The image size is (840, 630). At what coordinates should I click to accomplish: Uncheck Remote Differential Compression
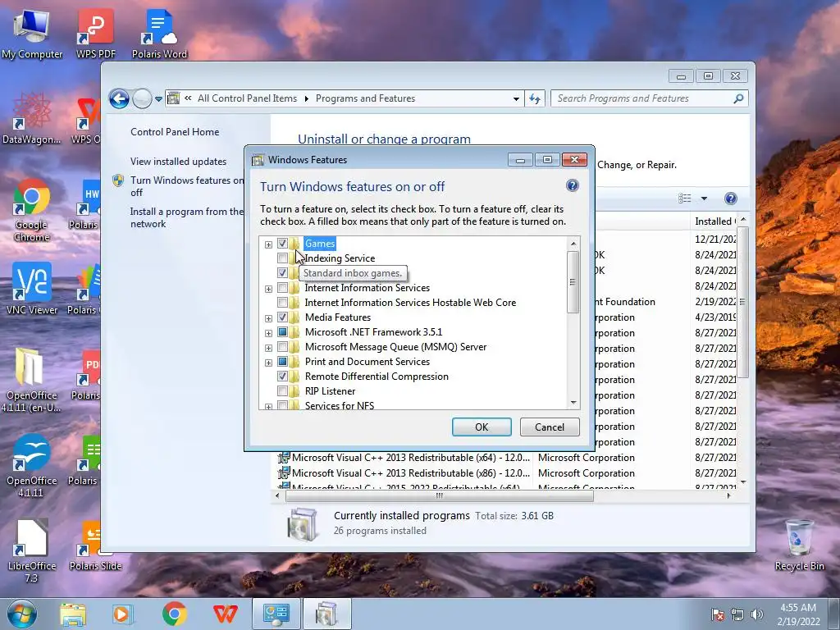282,376
